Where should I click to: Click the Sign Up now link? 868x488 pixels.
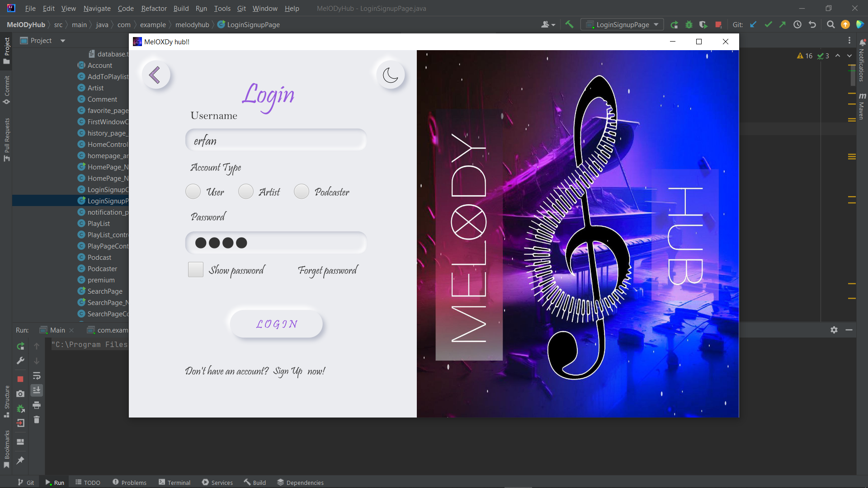point(288,371)
